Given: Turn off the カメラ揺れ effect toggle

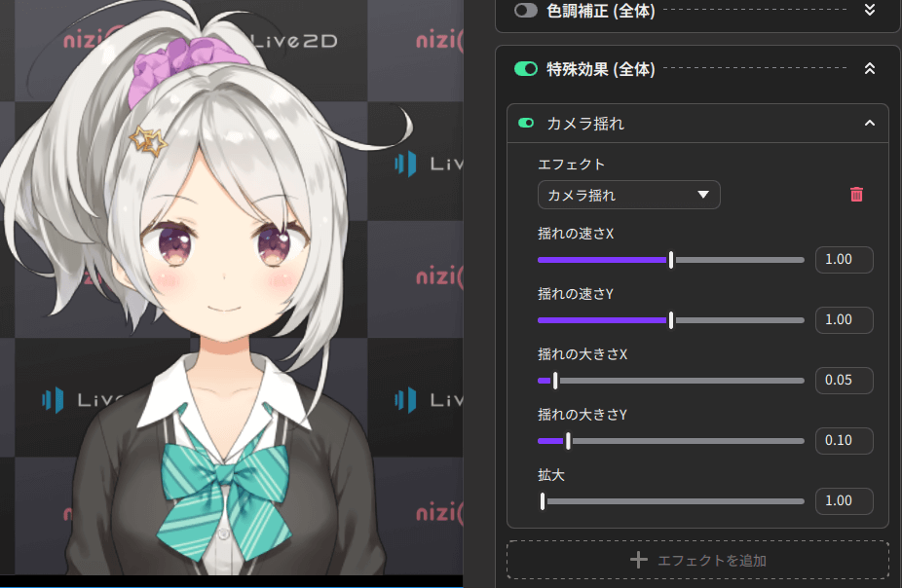Looking at the screenshot, I should [x=526, y=124].
